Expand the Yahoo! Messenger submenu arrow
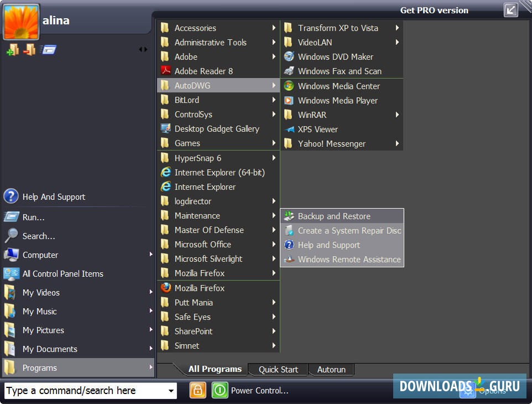 pos(397,143)
